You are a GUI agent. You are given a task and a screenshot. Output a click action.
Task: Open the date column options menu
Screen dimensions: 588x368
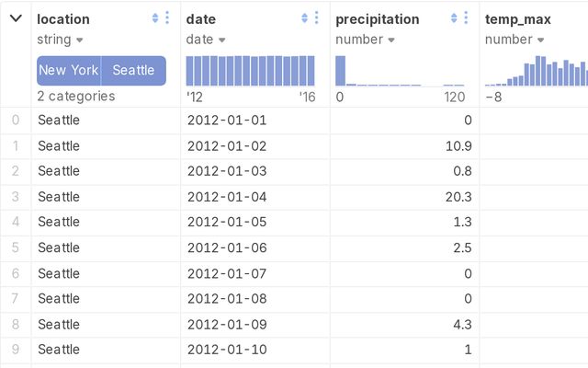[x=317, y=18]
